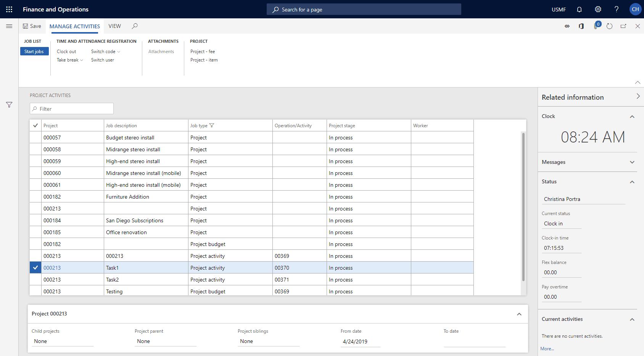644x356 pixels.
Task: Click Switch user
Action: 102,60
